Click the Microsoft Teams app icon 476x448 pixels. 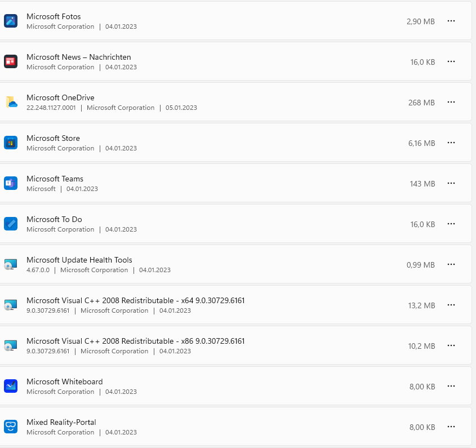[x=11, y=183]
